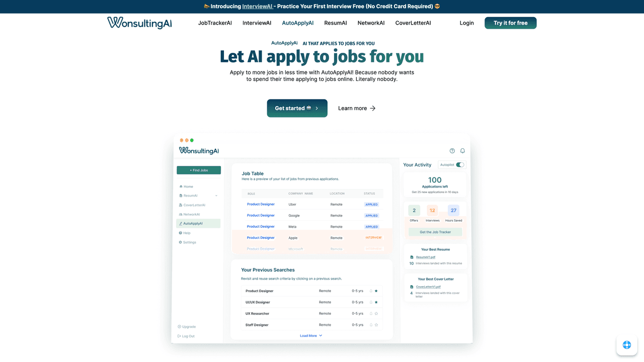
Task: Expand more searches with Load More
Action: click(311, 336)
